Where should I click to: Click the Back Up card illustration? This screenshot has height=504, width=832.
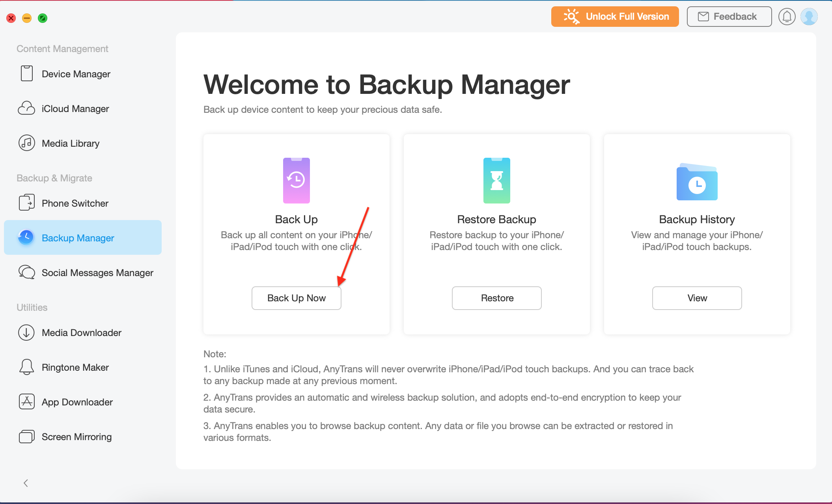[296, 181]
